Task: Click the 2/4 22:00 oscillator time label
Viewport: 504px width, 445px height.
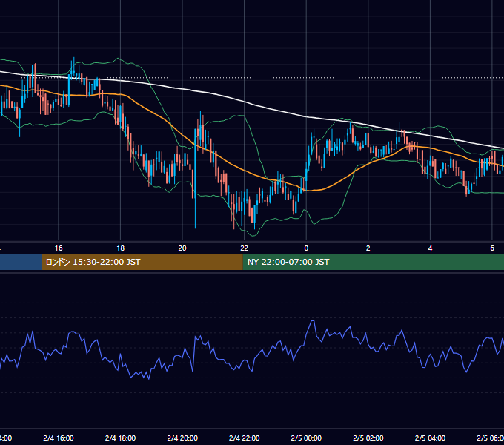Action: pos(245,438)
